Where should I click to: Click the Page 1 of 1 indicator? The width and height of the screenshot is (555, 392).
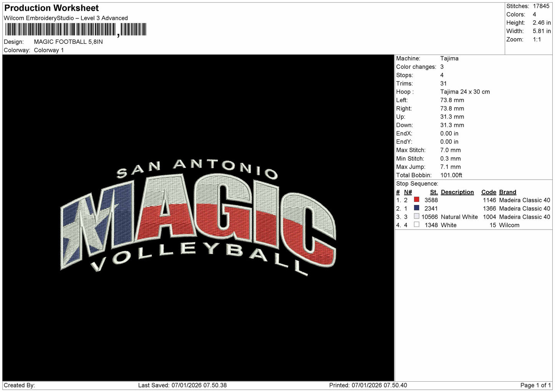coord(536,385)
